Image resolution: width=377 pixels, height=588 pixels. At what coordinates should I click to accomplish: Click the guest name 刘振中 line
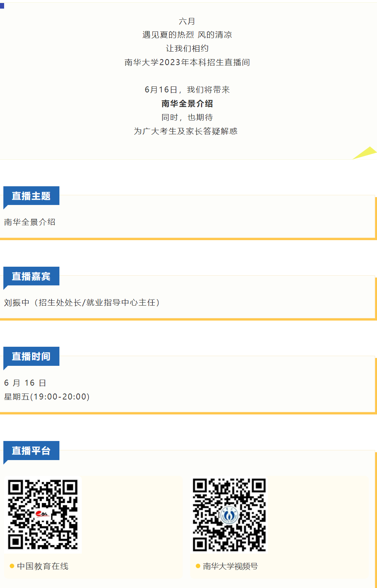[x=82, y=303]
